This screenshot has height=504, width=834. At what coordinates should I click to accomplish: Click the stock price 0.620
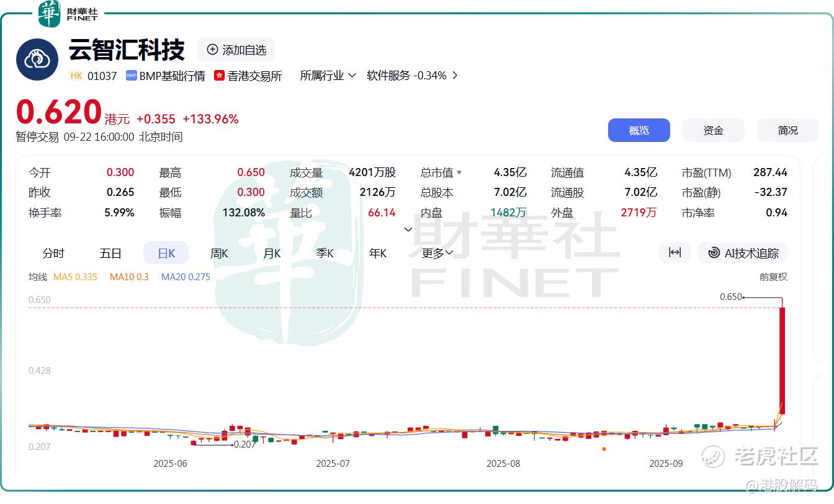point(59,112)
